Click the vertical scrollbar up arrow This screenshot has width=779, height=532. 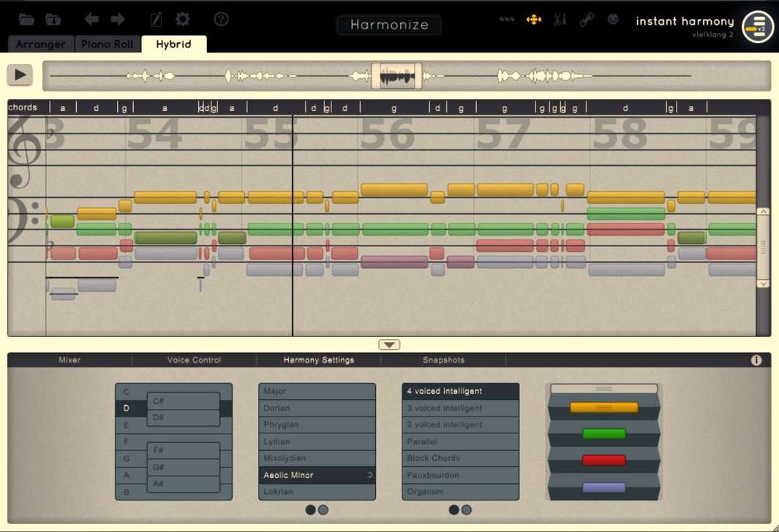tap(763, 212)
